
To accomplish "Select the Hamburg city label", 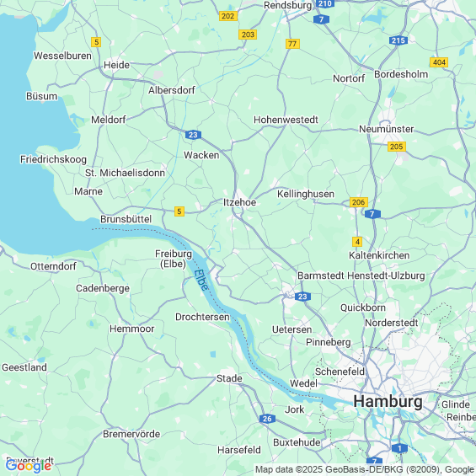I will coord(388,401).
